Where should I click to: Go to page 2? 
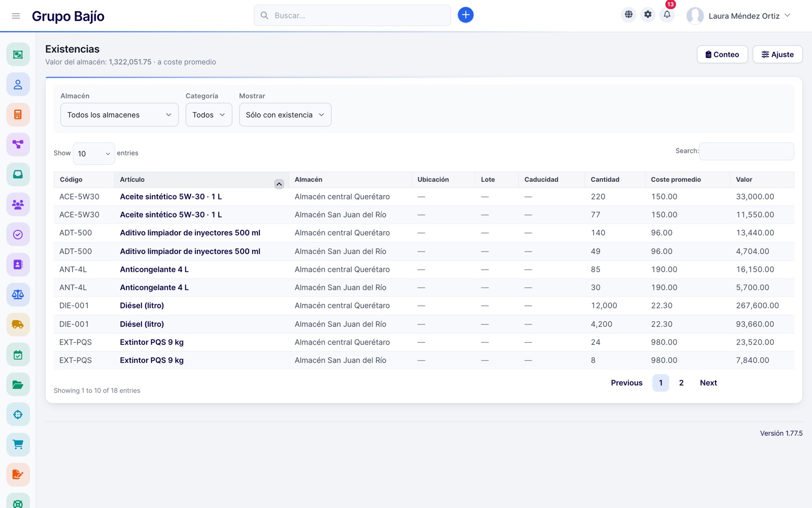(681, 383)
